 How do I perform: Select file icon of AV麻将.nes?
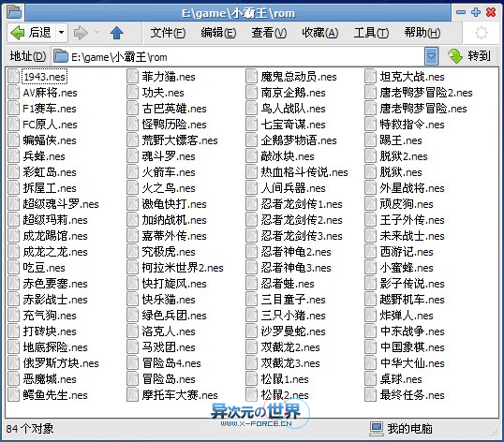point(13,93)
